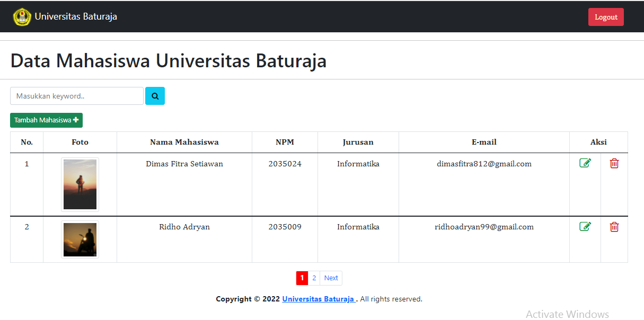Edit Ridho Adryan's record
Viewport: 644px width, 320px height.
[585, 227]
